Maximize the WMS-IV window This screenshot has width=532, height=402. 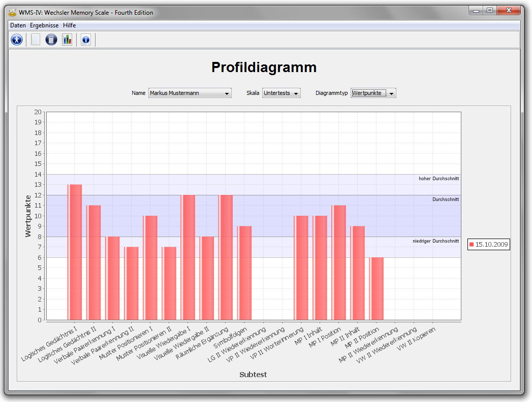pyautogui.click(x=489, y=10)
